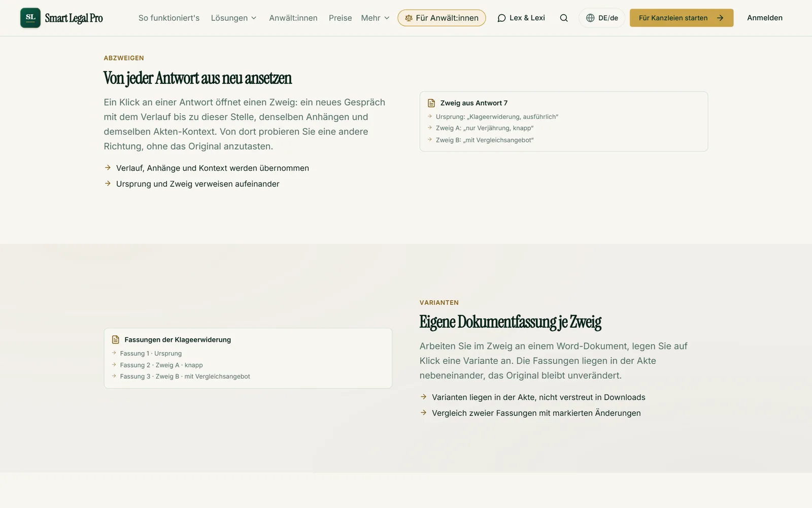
Task: Click the Anmelden link
Action: (x=765, y=18)
